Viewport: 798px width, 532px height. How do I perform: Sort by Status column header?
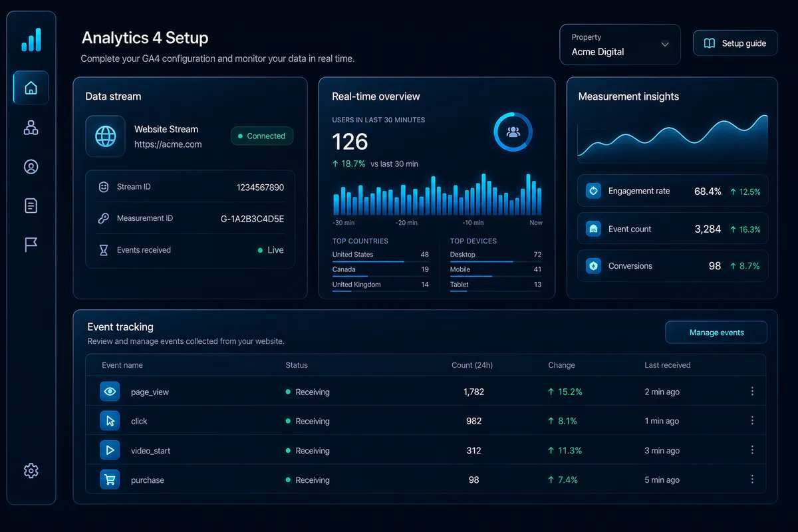[297, 365]
